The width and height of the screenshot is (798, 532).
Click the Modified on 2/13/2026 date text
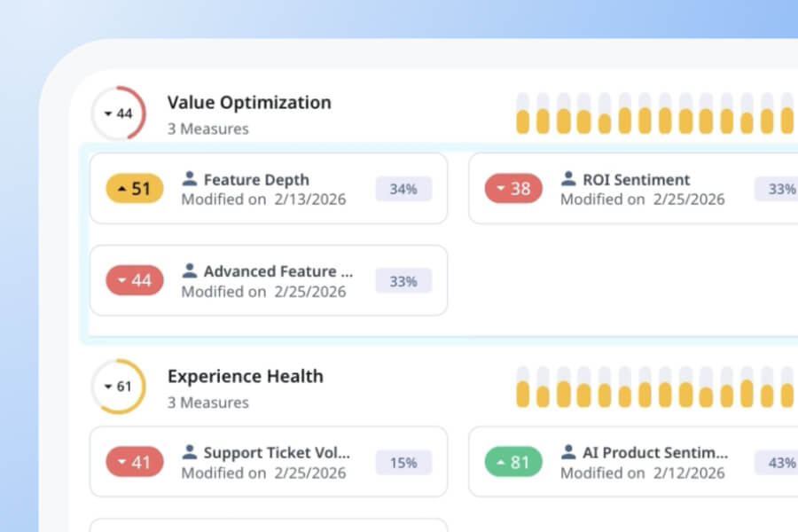point(263,199)
